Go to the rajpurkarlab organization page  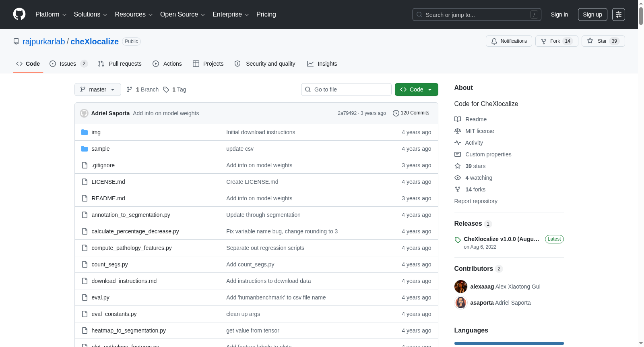pyautogui.click(x=44, y=42)
